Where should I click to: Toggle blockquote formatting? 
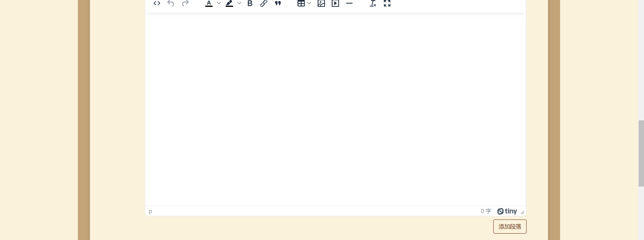278,3
